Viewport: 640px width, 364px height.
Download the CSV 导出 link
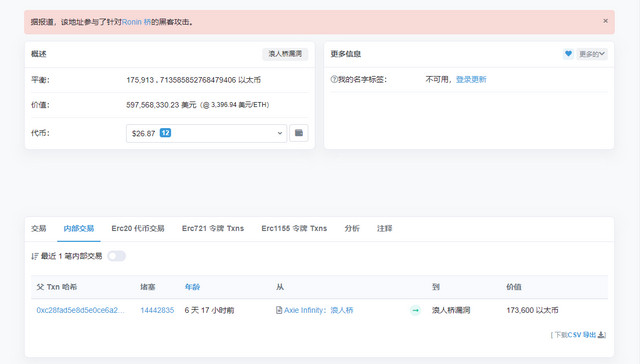click(582, 335)
